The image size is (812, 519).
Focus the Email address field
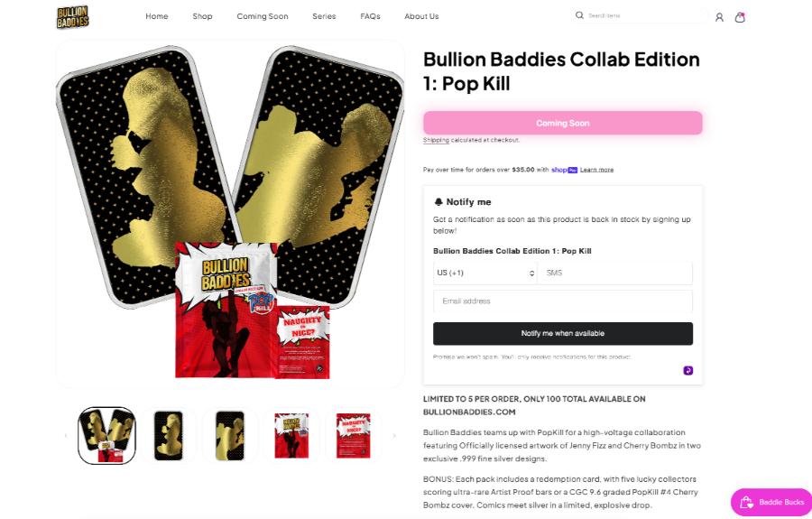pos(563,301)
